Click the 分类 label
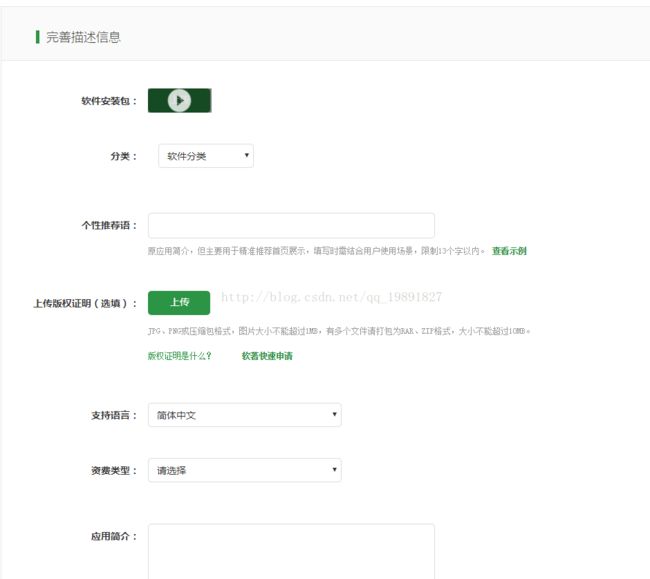Screen dimensions: 650x579 tap(124, 156)
